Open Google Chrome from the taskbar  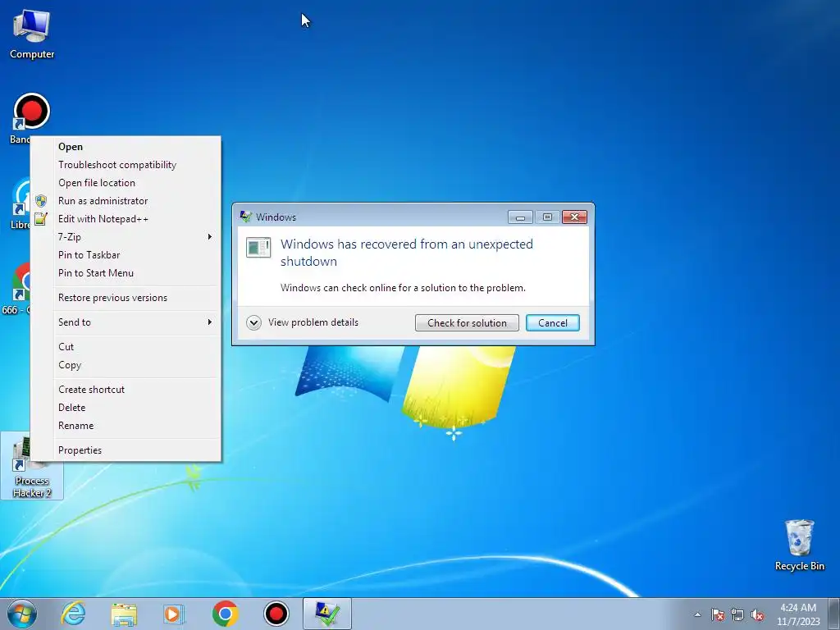coord(225,614)
